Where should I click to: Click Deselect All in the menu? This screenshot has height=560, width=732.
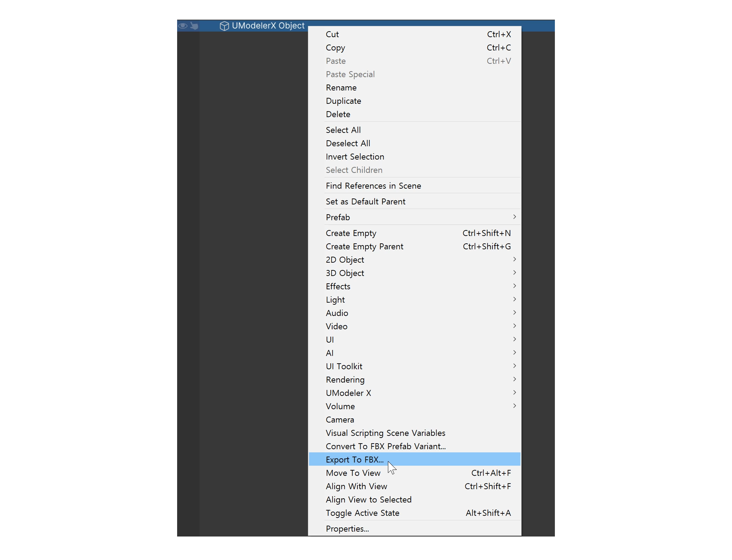[x=415, y=143]
